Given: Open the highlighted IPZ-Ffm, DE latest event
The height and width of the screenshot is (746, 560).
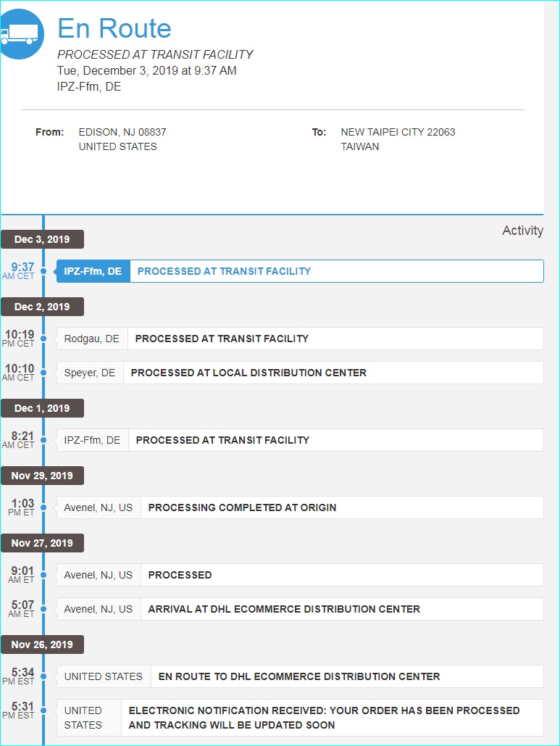Looking at the screenshot, I should [299, 271].
